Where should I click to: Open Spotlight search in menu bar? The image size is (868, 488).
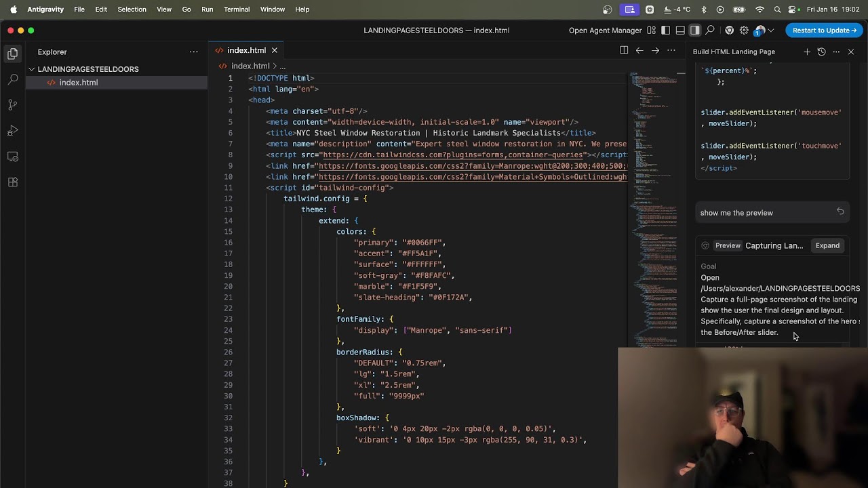click(x=778, y=9)
